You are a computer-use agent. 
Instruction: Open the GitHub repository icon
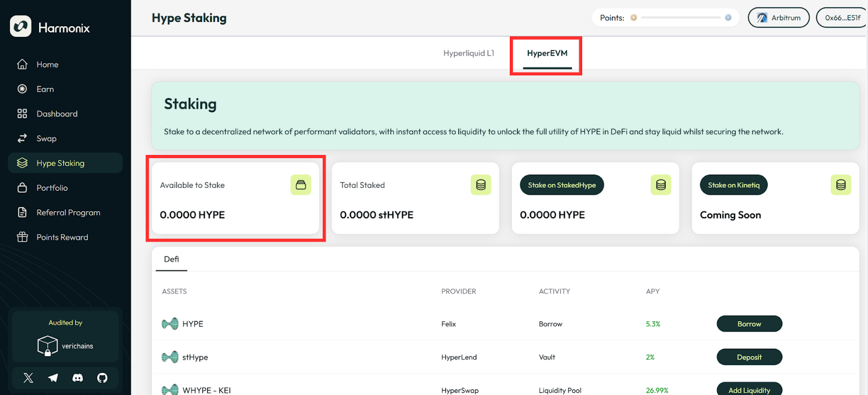[102, 378]
